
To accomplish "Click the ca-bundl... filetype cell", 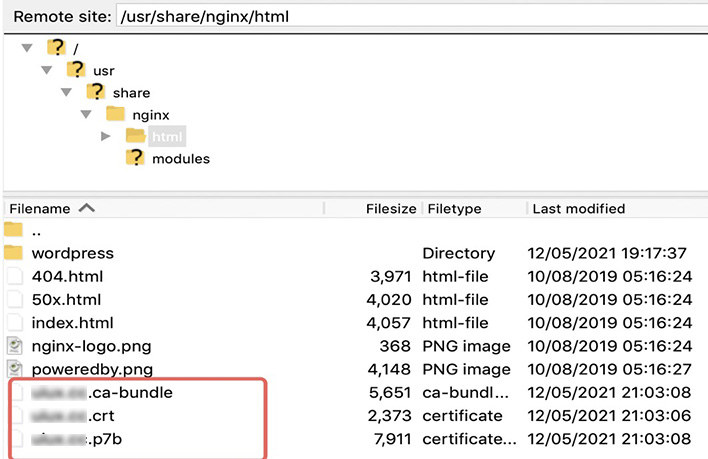I will coord(466,393).
